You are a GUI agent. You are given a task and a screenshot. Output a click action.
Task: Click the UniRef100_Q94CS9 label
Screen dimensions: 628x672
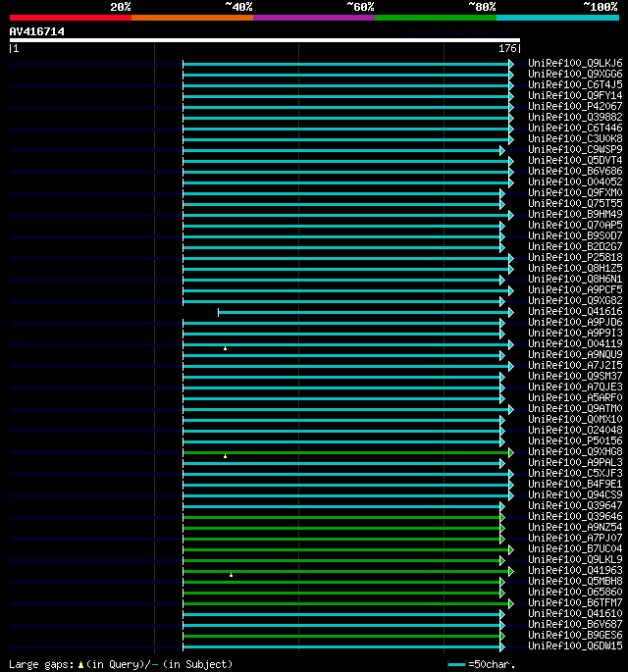pos(575,495)
